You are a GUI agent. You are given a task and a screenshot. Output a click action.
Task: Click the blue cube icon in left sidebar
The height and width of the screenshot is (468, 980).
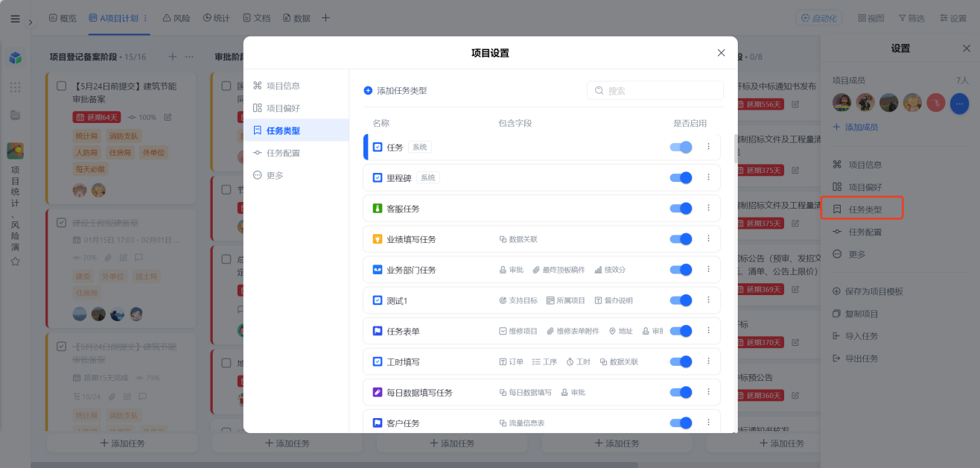pos(15,57)
